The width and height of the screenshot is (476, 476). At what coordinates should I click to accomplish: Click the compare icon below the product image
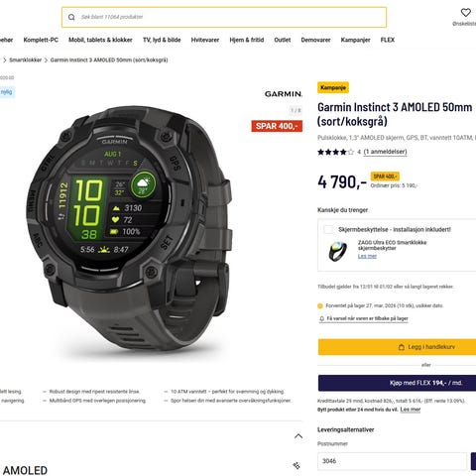[x=297, y=465]
